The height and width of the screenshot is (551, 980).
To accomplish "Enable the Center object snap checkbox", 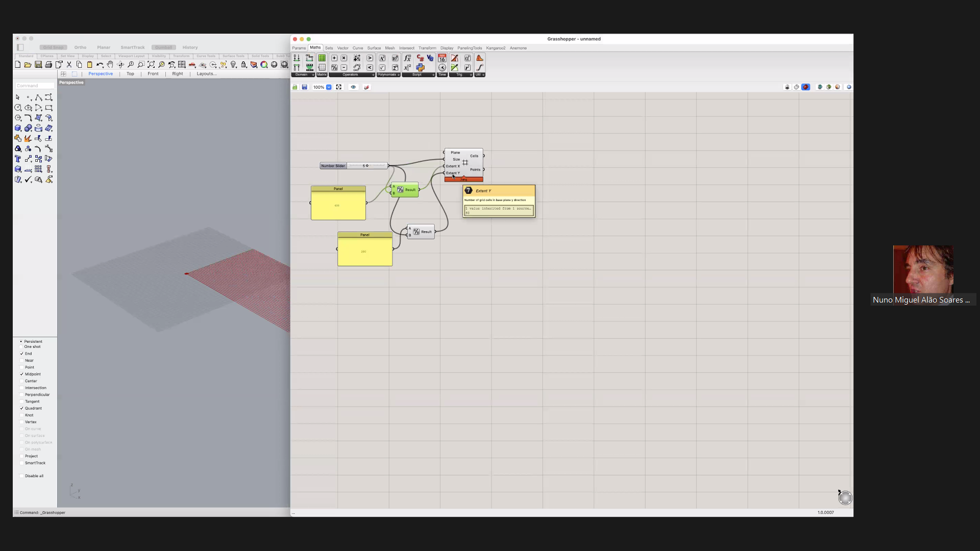I will [21, 381].
